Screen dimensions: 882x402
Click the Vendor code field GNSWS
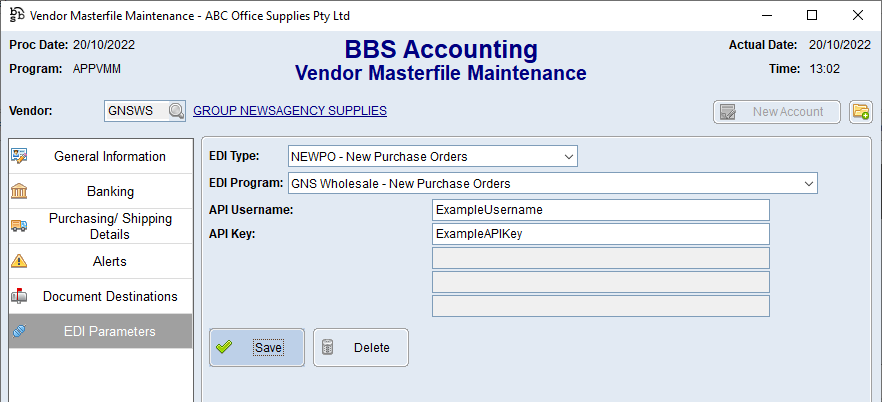[135, 111]
